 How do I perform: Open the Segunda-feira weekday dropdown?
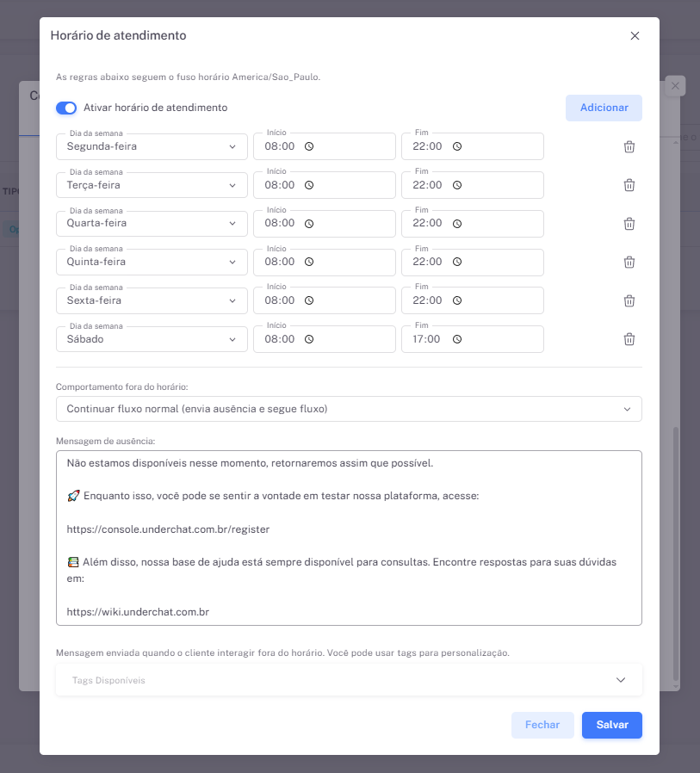[152, 146]
